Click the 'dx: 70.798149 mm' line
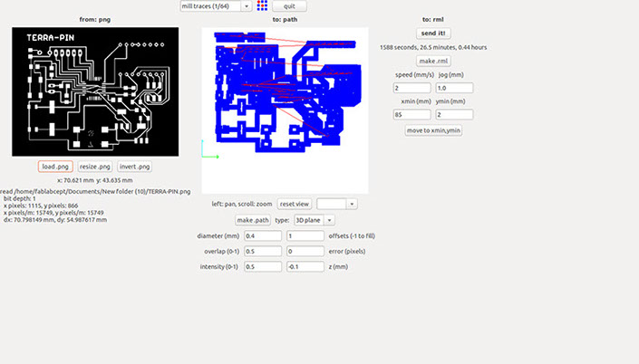This screenshot has width=639, height=364. (x=55, y=219)
